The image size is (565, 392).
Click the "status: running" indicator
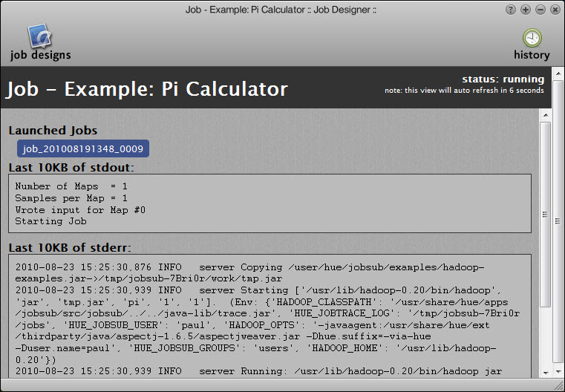[x=503, y=79]
